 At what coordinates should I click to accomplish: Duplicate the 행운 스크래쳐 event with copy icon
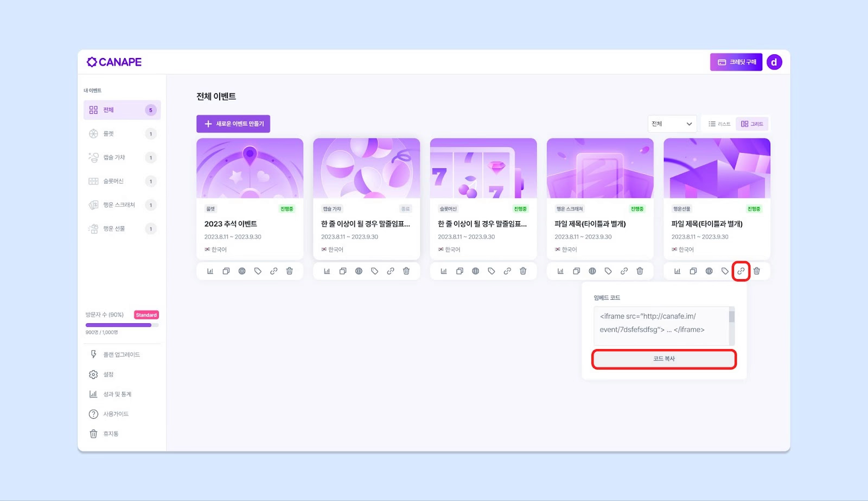(x=576, y=271)
